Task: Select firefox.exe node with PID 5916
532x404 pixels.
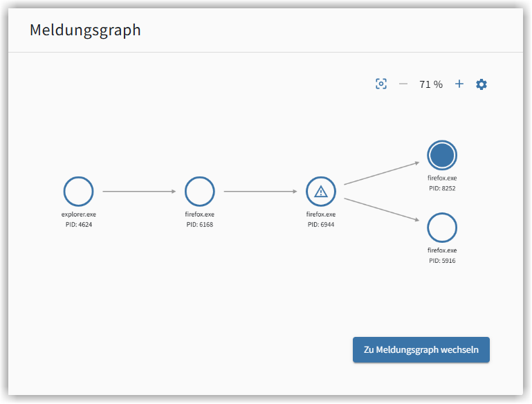Action: click(x=442, y=228)
